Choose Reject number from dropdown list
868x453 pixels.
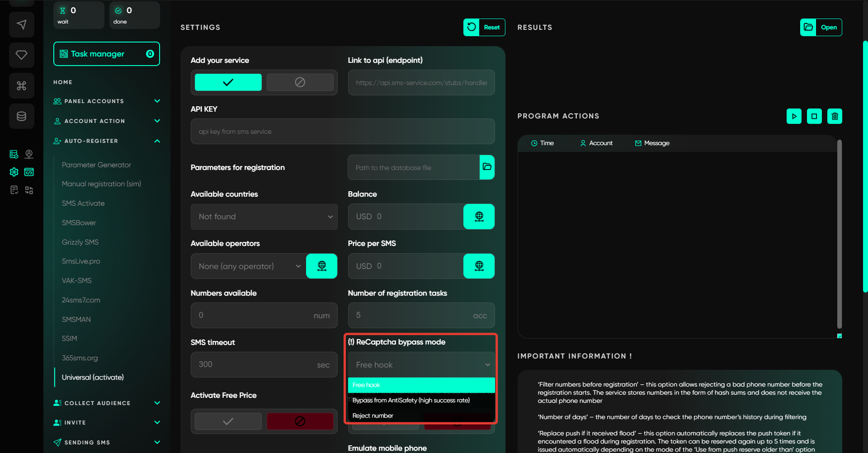pos(373,415)
